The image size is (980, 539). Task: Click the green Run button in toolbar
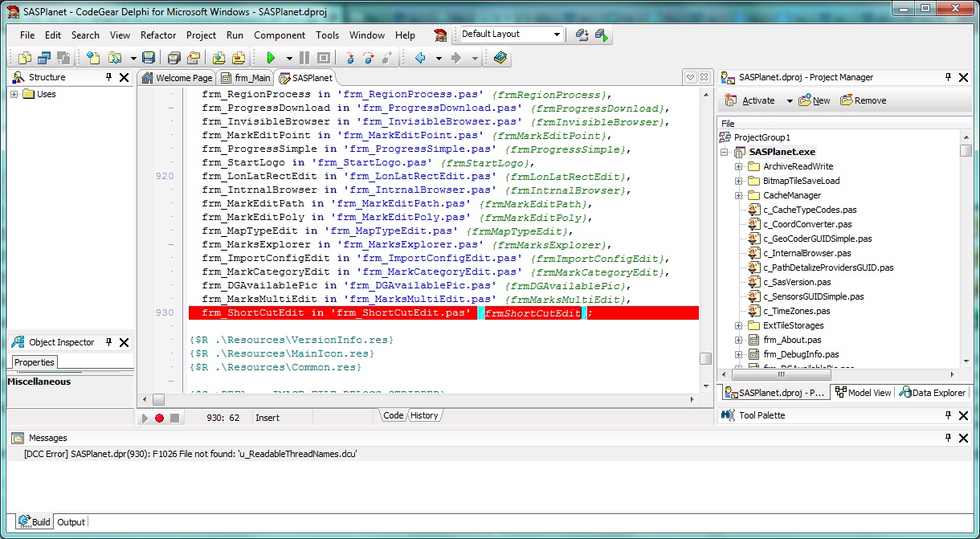tap(271, 58)
